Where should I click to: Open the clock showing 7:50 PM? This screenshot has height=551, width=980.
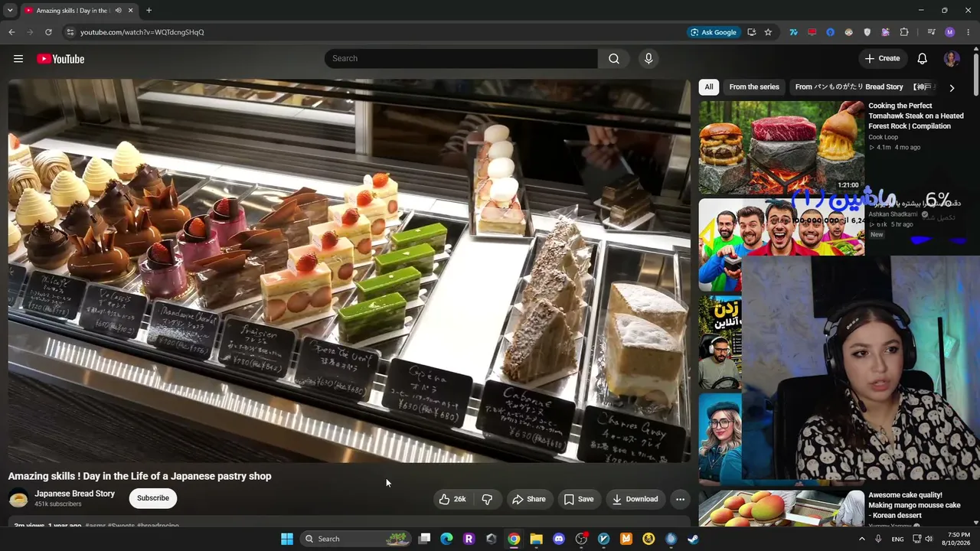(958, 539)
